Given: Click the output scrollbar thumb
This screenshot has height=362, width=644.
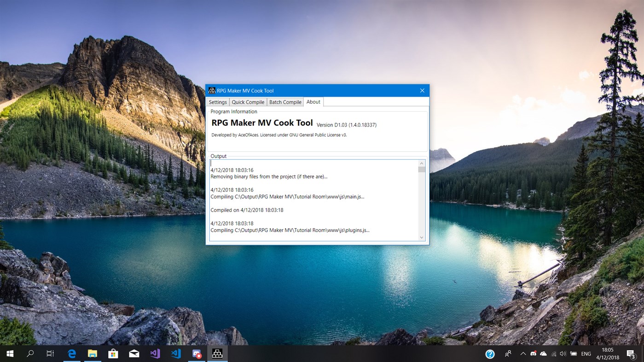Looking at the screenshot, I should pos(421,169).
